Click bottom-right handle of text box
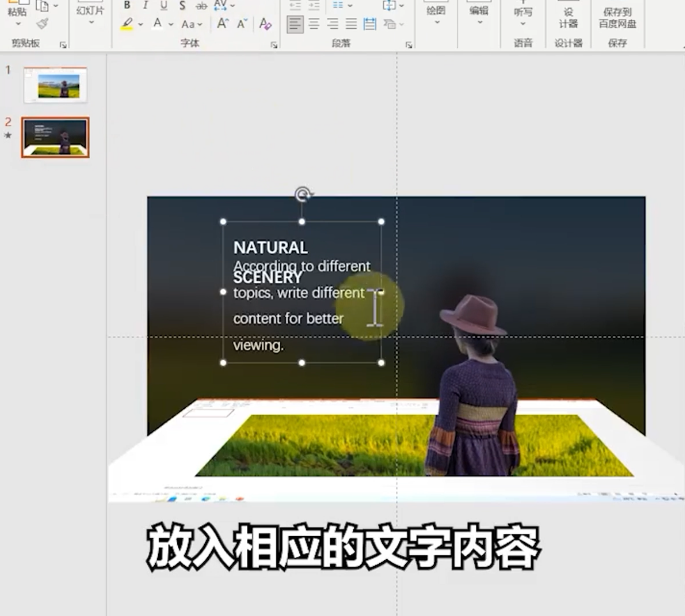The width and height of the screenshot is (685, 616). (381, 363)
